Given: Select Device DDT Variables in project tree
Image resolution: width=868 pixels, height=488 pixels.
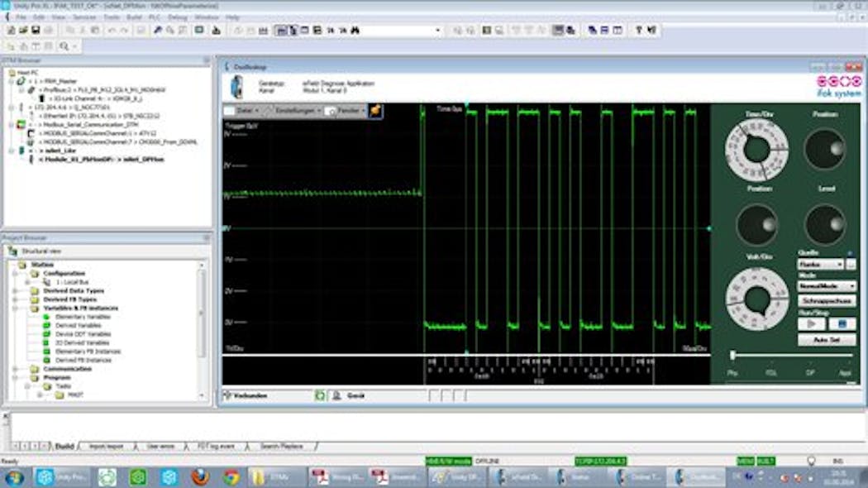Looking at the screenshot, I should tap(83, 334).
